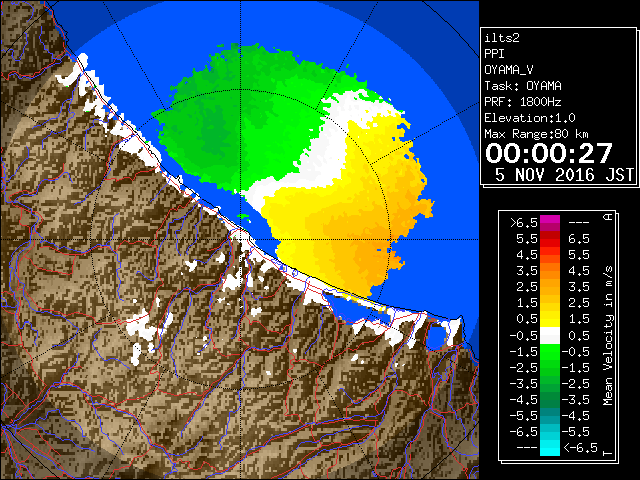Image resolution: width=640 pixels, height=480 pixels.
Task: Click the 'Task: OYAMA' line
Action: [x=523, y=86]
